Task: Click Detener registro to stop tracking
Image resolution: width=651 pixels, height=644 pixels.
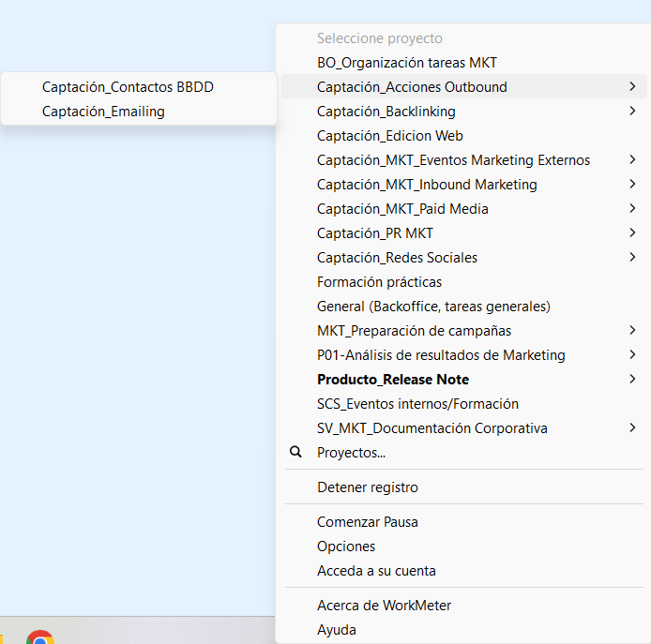Action: click(x=368, y=487)
